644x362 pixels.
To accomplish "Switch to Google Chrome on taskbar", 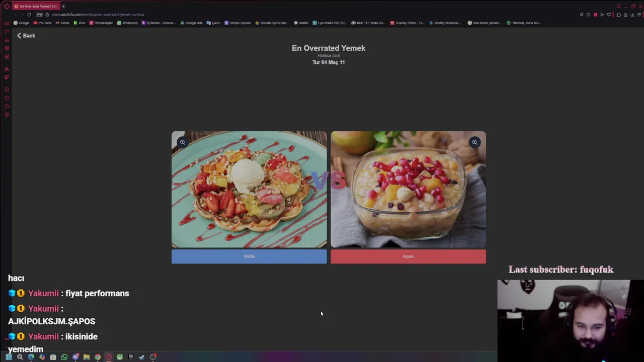I will 98,357.
